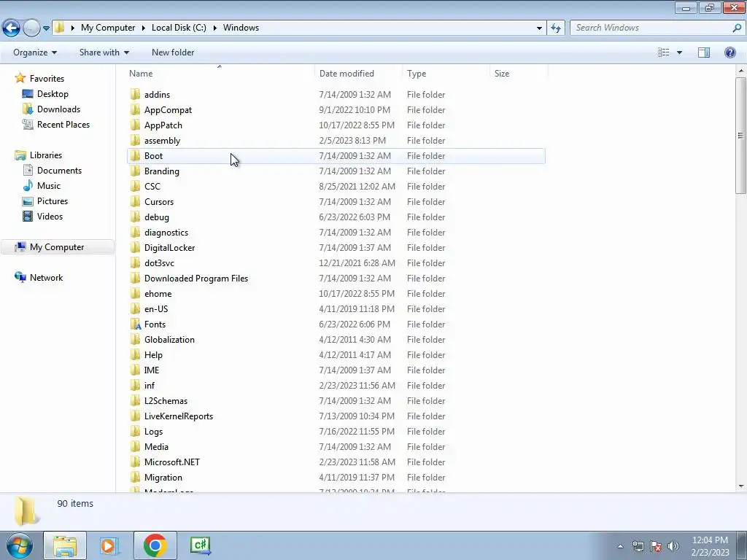Go back using the Back arrow button
This screenshot has height=560, width=747.
pyautogui.click(x=12, y=28)
